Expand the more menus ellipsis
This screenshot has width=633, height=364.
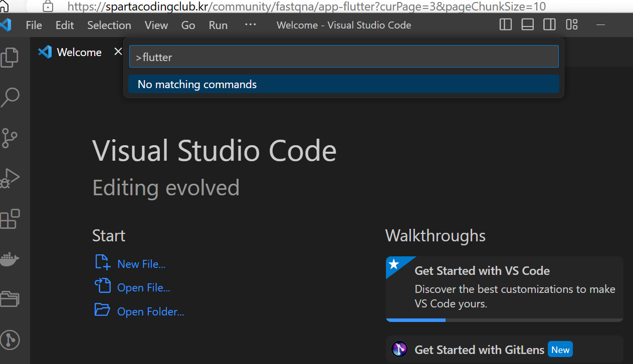click(x=250, y=25)
